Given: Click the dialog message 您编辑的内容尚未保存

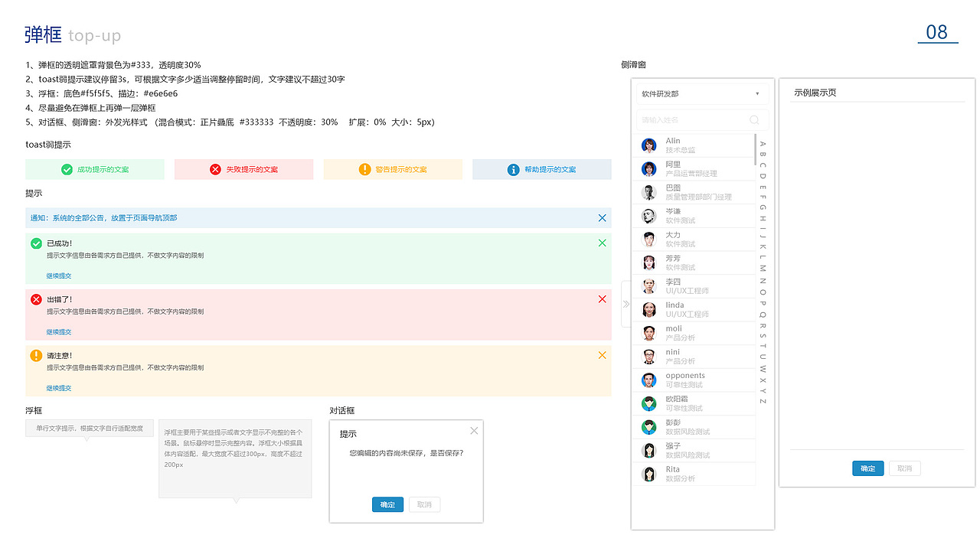Looking at the screenshot, I should [x=407, y=453].
